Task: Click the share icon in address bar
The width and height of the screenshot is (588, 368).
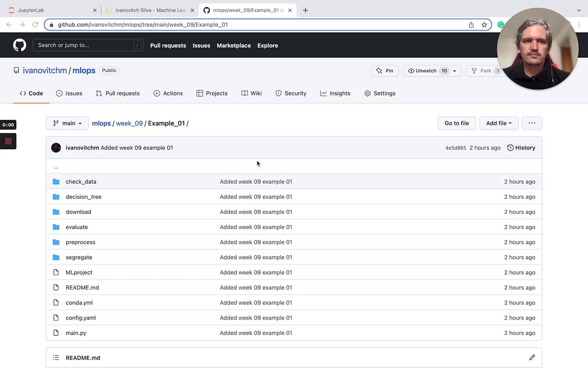Action: click(471, 25)
